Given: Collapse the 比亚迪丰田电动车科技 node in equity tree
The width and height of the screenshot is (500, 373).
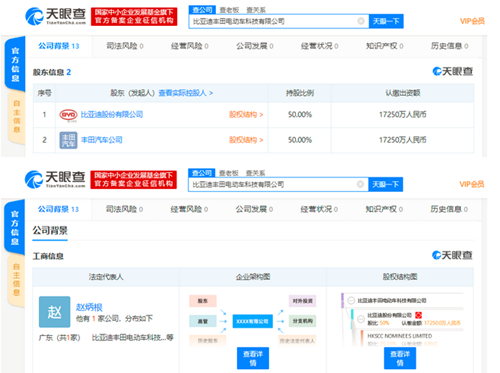Looking at the screenshot, I should (351, 300).
